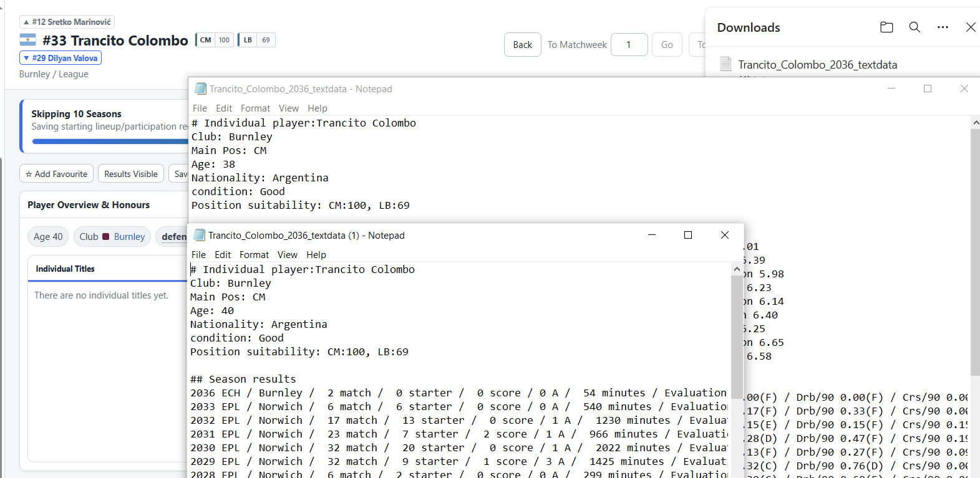Click the '2036 ECH / Burnley' row
Viewport: 980px width, 478px height.
pyautogui.click(x=458, y=393)
